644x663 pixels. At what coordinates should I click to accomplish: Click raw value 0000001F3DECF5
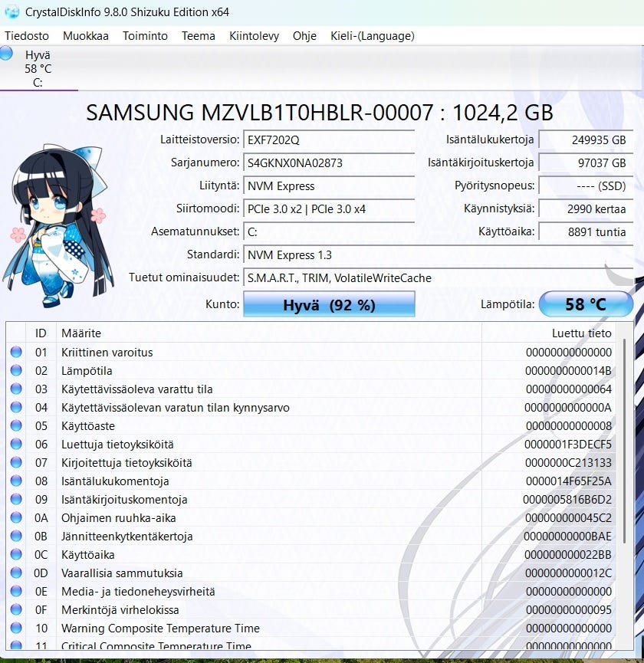click(568, 445)
